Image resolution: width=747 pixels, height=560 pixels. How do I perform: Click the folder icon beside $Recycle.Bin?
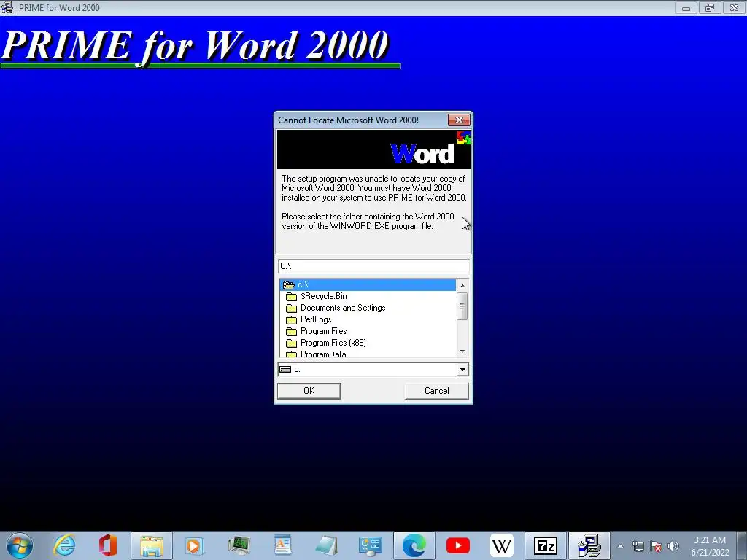(x=291, y=296)
